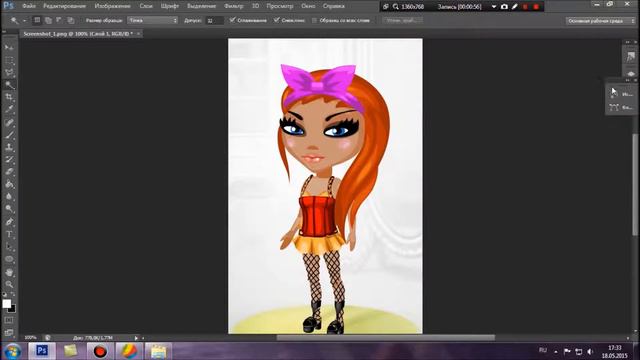Open the Шрифт menu
The width and height of the screenshot is (640, 360).
(170, 6)
